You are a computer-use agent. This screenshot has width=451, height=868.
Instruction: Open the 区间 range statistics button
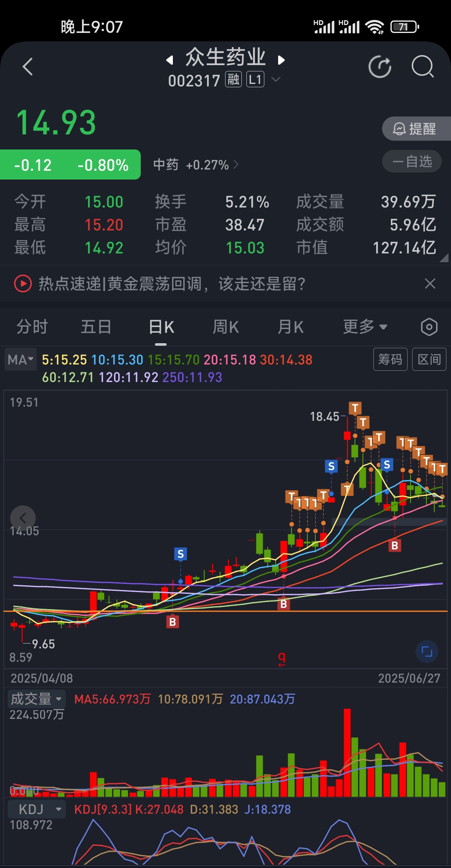429,359
